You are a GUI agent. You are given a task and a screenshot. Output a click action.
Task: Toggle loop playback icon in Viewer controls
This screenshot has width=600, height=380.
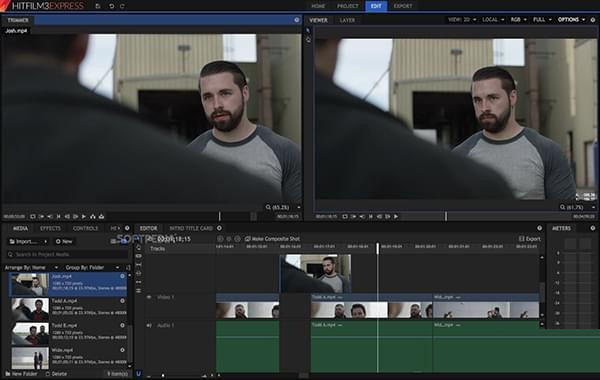[345, 217]
